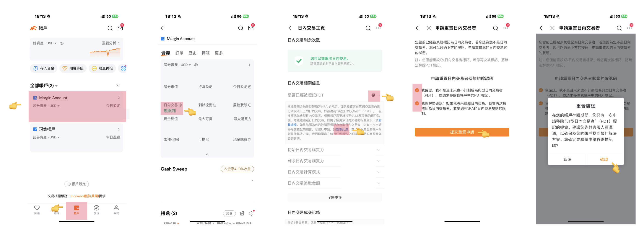Uncheck the 我理解並確認 FINRA rules checkbox
Screen dimensions: 644x229
click(417, 103)
